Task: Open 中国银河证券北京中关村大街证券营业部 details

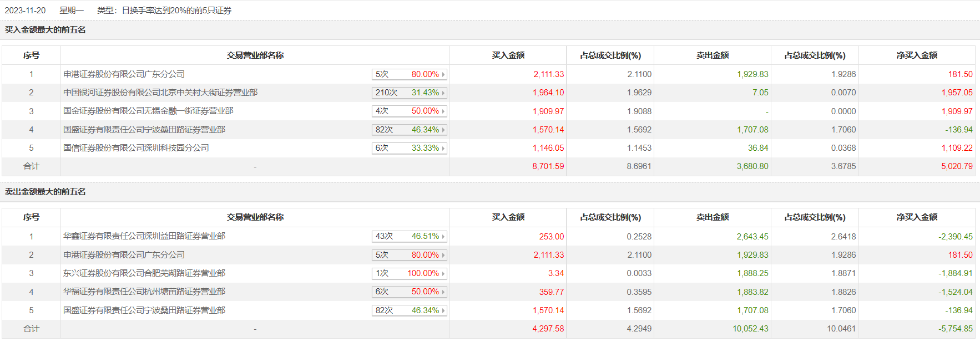Action: coord(160,93)
